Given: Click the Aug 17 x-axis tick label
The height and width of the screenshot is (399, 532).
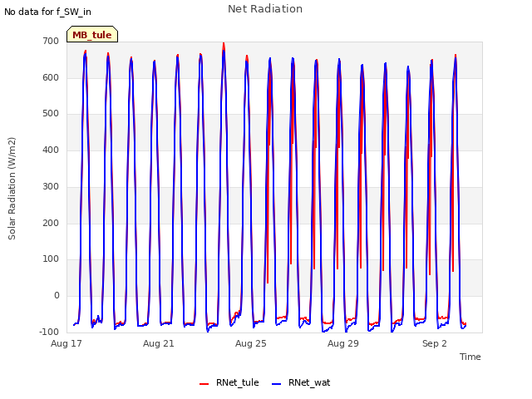Looking at the screenshot, I should [66, 343].
